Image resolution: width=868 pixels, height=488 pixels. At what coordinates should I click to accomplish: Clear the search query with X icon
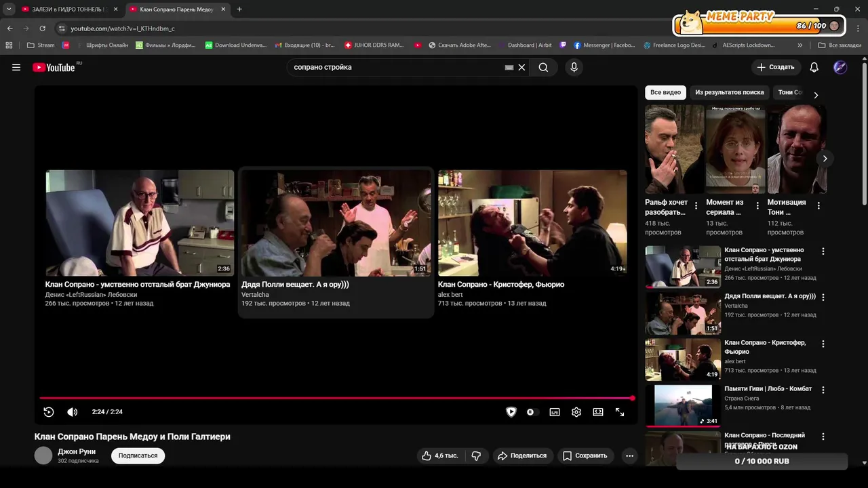521,67
